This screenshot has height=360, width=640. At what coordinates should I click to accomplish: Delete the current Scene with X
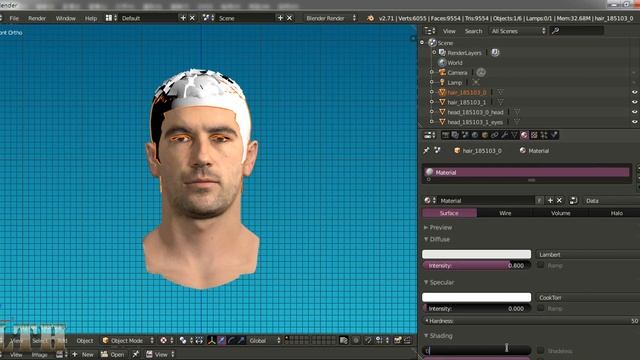(x=289, y=18)
